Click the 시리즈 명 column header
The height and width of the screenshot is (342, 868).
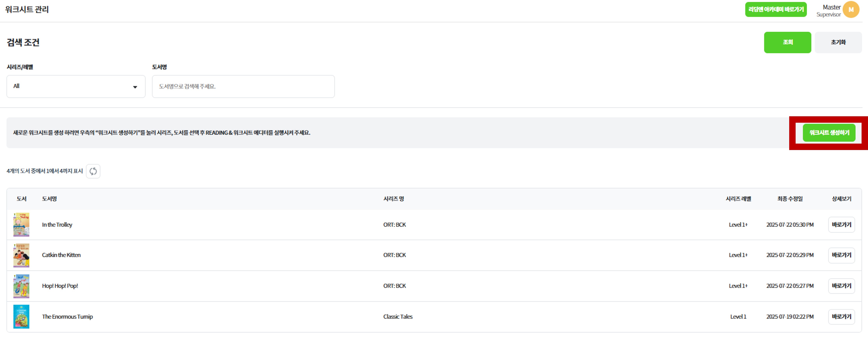coord(393,199)
